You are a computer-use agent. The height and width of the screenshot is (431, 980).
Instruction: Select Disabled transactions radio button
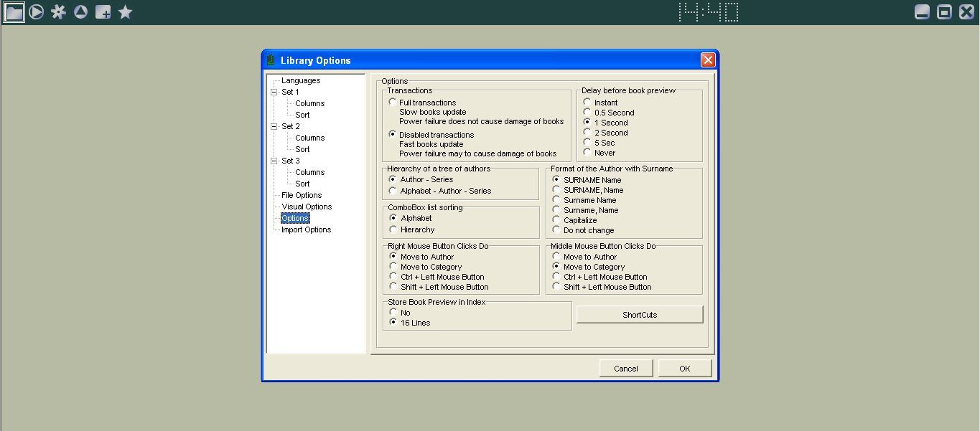pos(393,134)
